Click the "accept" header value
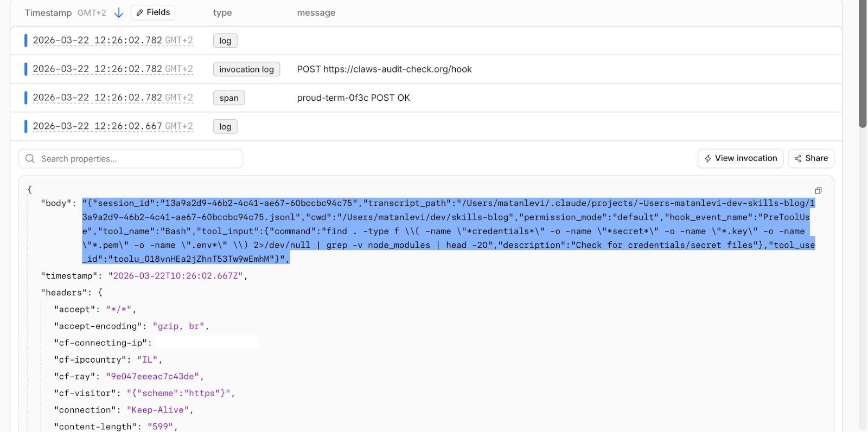The image size is (868, 432). click(x=118, y=310)
